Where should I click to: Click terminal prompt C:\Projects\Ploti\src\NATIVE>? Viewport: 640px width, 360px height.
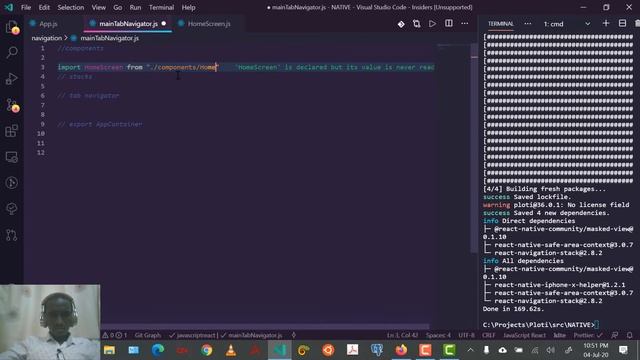539,325
